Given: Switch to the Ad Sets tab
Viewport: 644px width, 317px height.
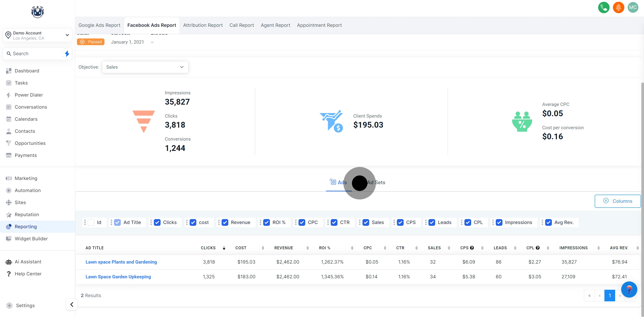Looking at the screenshot, I should tap(376, 182).
